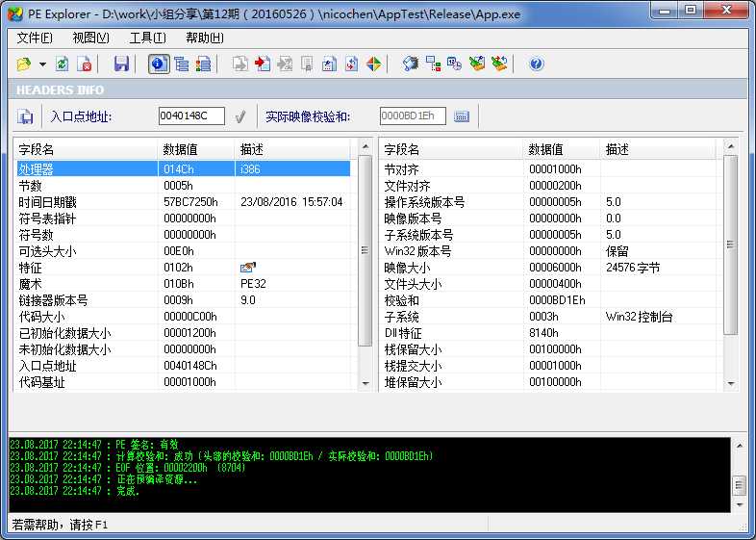
Task: Click the left table 数据值 column header
Action: pyautogui.click(x=196, y=149)
